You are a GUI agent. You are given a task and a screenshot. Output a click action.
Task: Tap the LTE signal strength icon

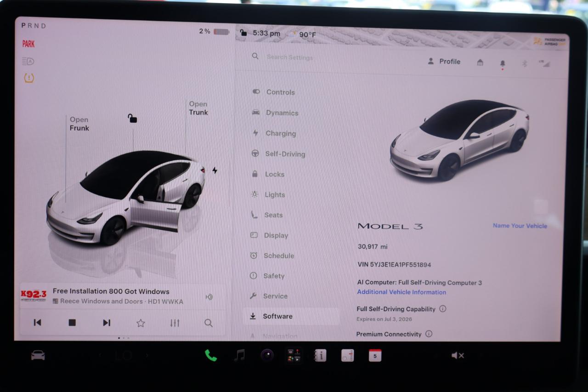pos(544,63)
